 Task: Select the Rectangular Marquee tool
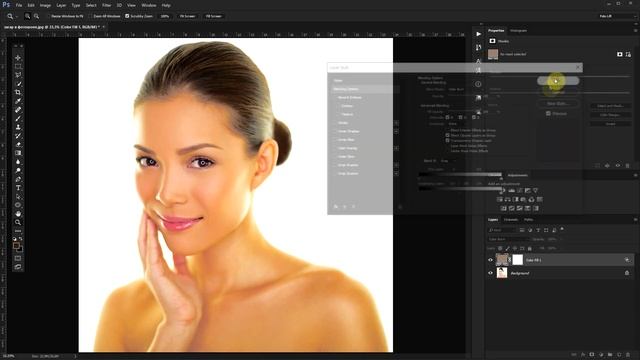(x=18, y=66)
